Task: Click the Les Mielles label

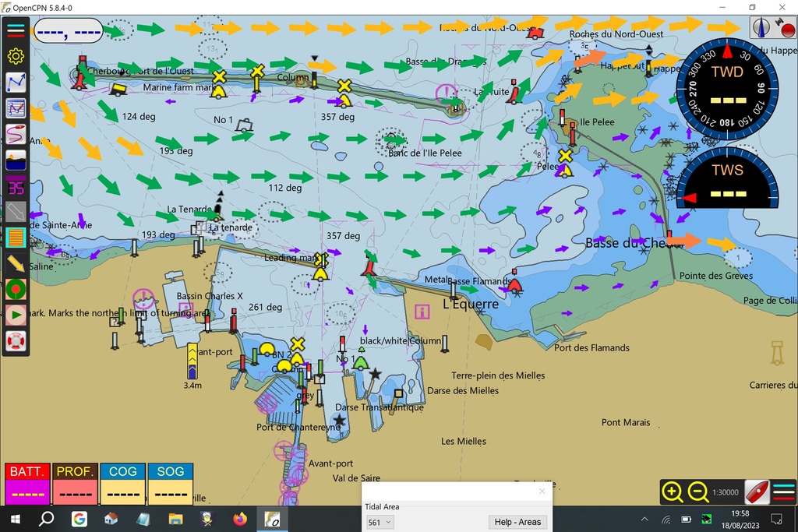Action: [x=464, y=442]
